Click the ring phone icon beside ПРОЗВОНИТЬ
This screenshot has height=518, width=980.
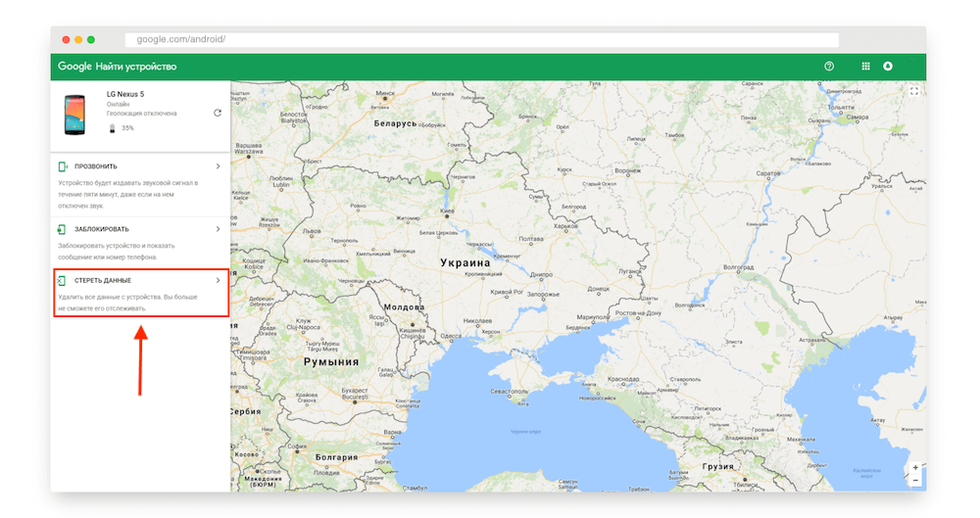pyautogui.click(x=63, y=166)
